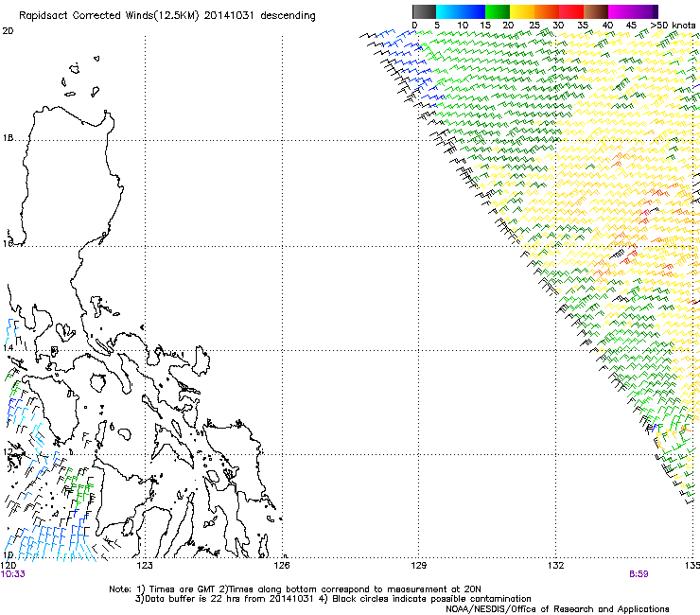Click the '25' legend scale label
This screenshot has height=615, width=700.
click(534, 26)
